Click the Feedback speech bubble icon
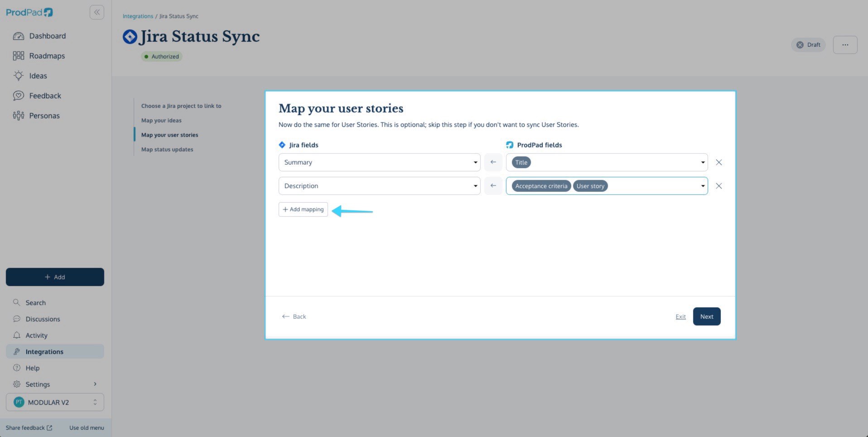This screenshot has width=868, height=437. tap(19, 96)
